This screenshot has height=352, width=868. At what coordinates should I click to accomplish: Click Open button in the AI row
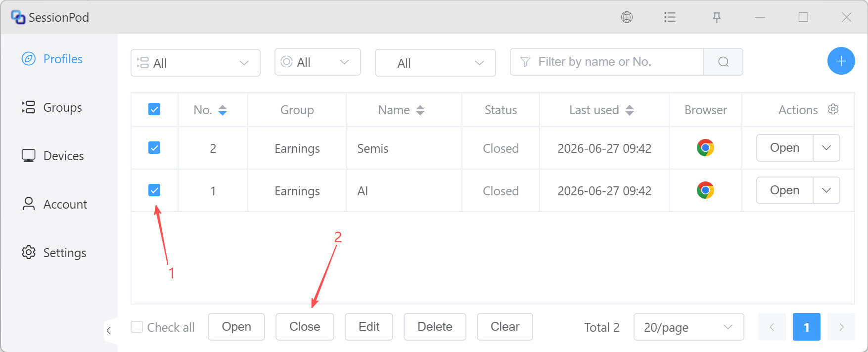point(784,190)
